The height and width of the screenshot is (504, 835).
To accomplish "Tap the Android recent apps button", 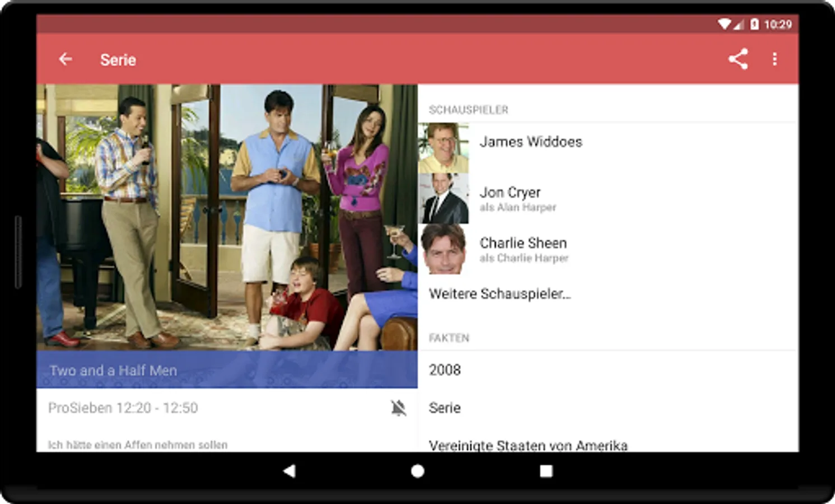I will (546, 471).
